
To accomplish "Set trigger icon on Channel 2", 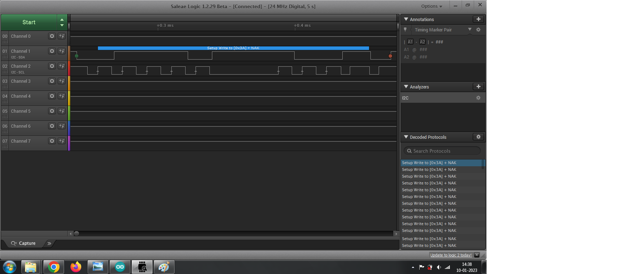I will pyautogui.click(x=62, y=66).
